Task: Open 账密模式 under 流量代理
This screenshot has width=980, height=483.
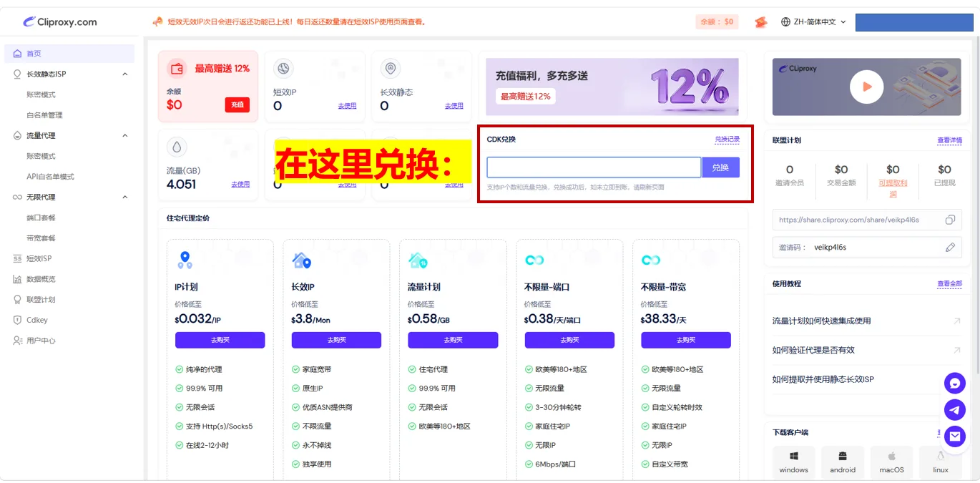Action: tap(41, 156)
